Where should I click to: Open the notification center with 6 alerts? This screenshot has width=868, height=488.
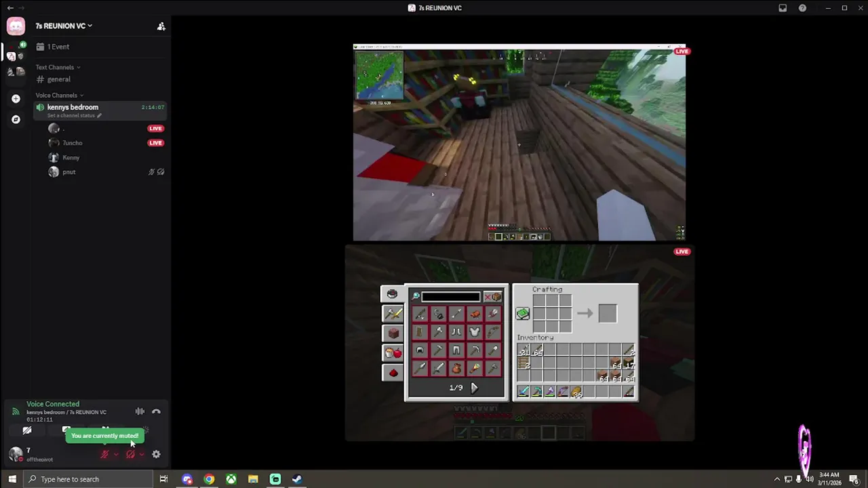[854, 479]
